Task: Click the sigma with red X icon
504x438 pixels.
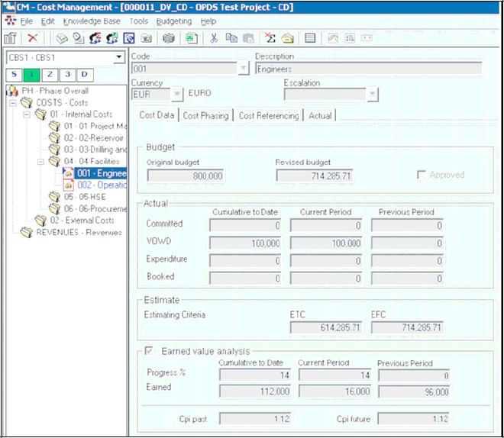Action: [270, 38]
